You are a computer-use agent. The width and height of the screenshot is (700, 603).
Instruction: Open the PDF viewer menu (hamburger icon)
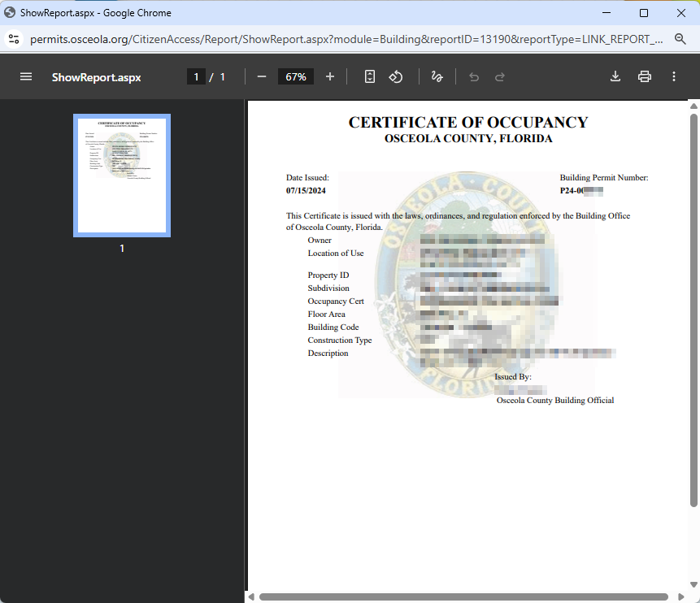pos(25,76)
